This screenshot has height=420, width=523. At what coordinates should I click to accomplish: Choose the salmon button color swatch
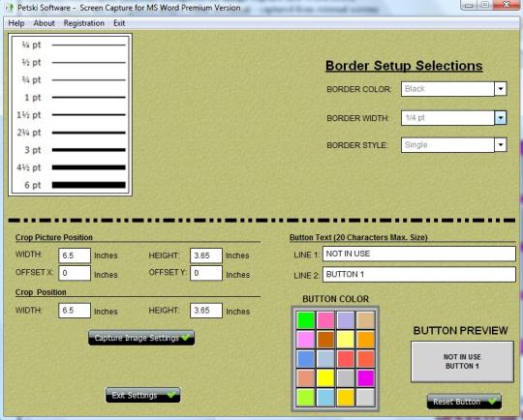(x=305, y=378)
